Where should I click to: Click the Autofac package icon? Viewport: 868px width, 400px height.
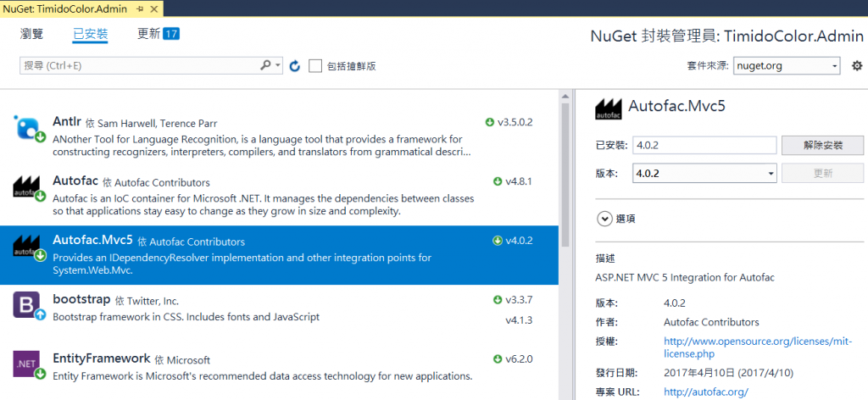coord(27,188)
